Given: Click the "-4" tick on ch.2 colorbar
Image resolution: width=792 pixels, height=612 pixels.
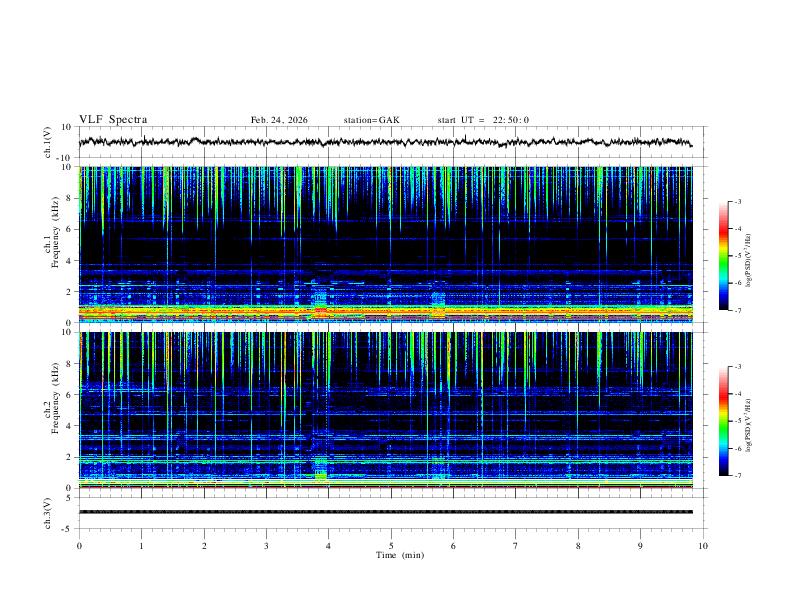Looking at the screenshot, I should tap(737, 394).
